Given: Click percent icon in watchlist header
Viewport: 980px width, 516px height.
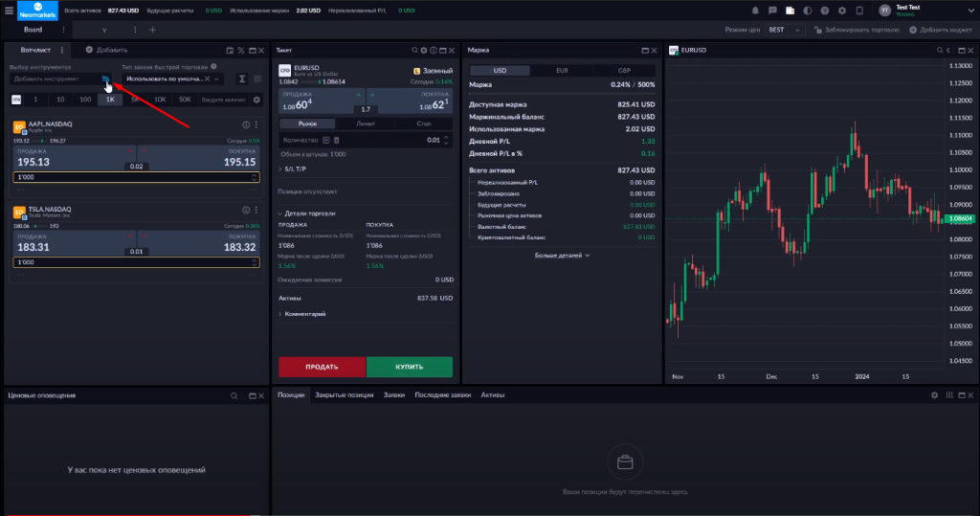Looking at the screenshot, I should (240, 50).
